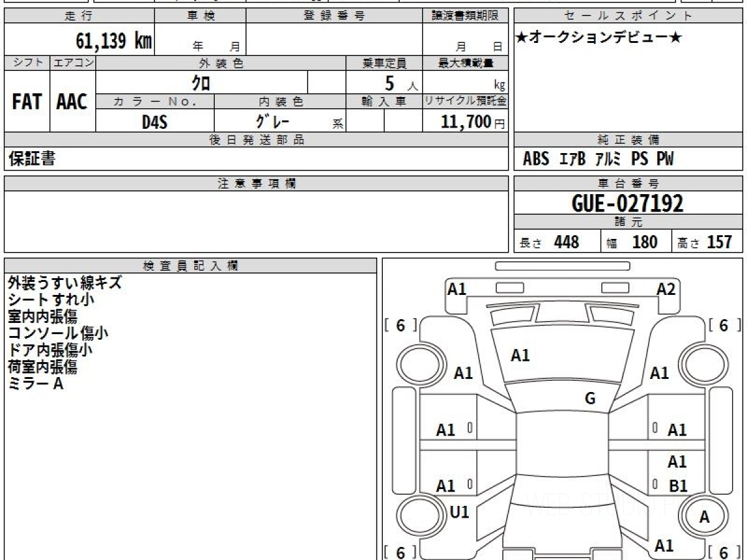Select the U1 dent mark on diagram
747x560 pixels.
pyautogui.click(x=459, y=512)
